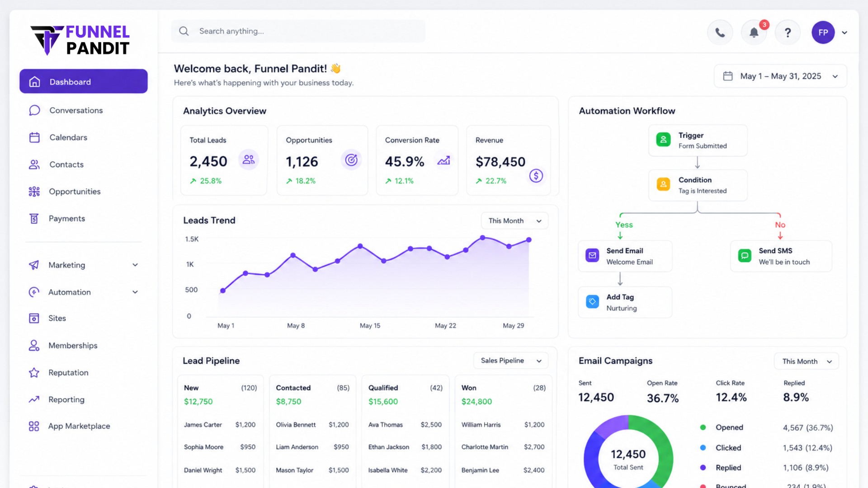Select Sophia Moore lead entry
This screenshot has width=868, height=488.
[x=220, y=447]
